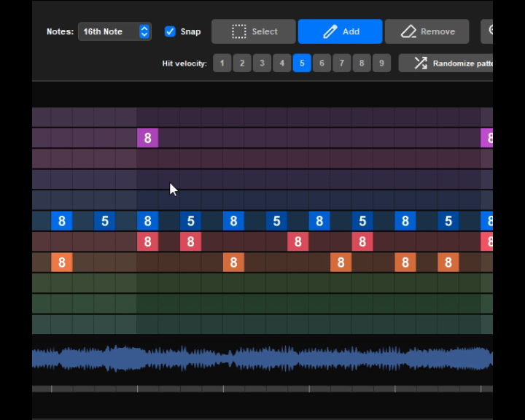The width and height of the screenshot is (525, 420).
Task: Click the audio waveform display
Action: click(x=262, y=359)
